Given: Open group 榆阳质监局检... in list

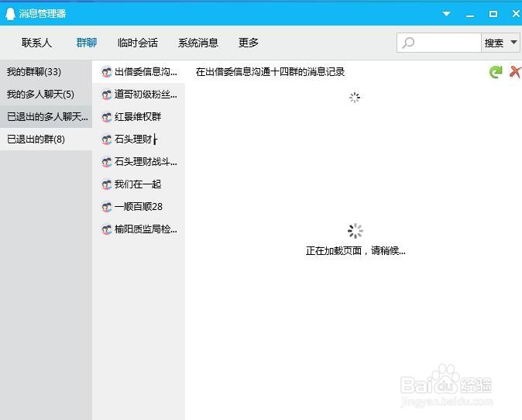Looking at the screenshot, I should coord(139,229).
